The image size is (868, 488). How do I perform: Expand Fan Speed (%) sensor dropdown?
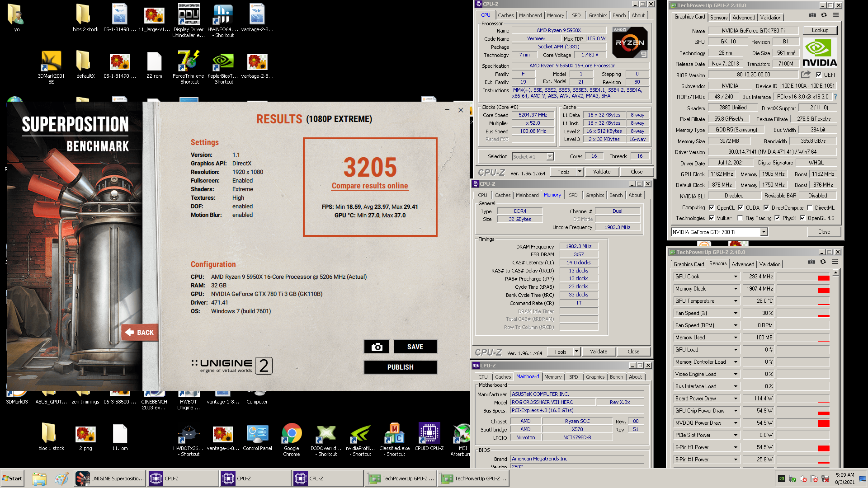tap(736, 313)
